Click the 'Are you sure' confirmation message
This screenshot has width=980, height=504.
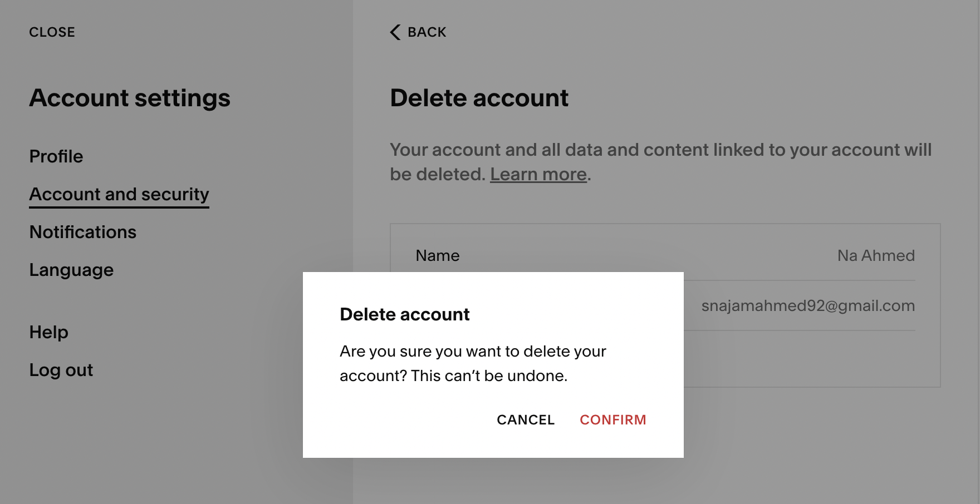tap(473, 363)
